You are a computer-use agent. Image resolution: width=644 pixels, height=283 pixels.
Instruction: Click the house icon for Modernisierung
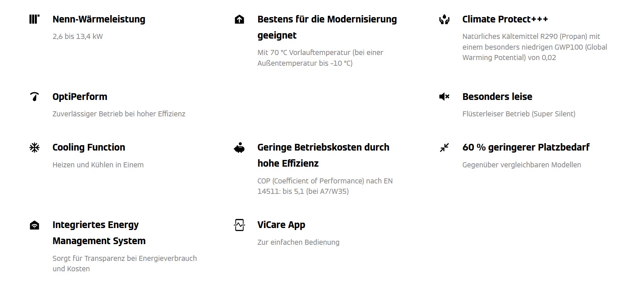239,19
